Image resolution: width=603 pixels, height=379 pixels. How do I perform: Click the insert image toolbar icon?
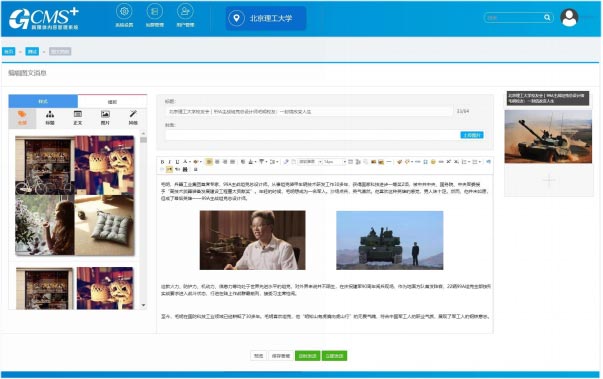tap(373, 162)
